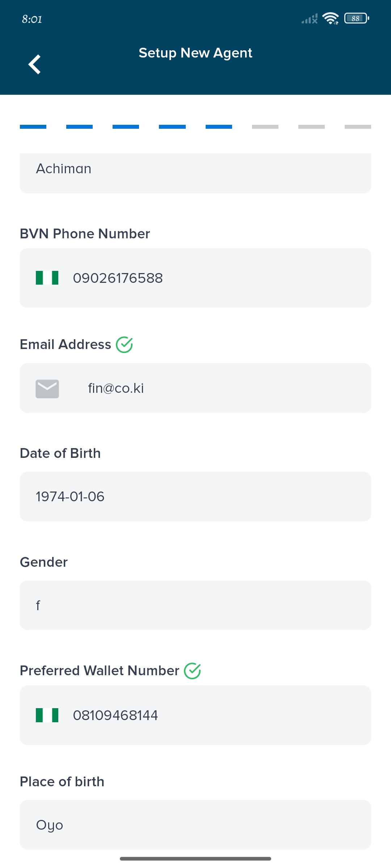391x868 pixels.
Task: Select the first step progress segment
Action: (33, 127)
